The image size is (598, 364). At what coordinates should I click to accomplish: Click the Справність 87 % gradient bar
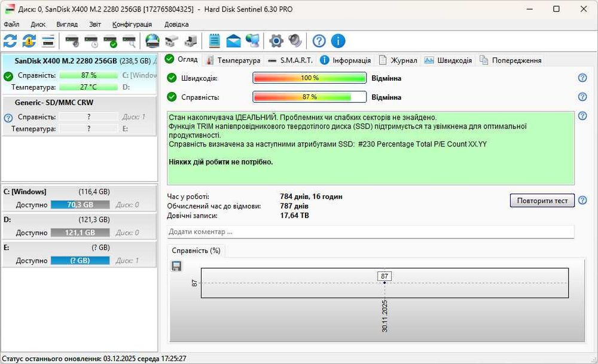coord(309,97)
